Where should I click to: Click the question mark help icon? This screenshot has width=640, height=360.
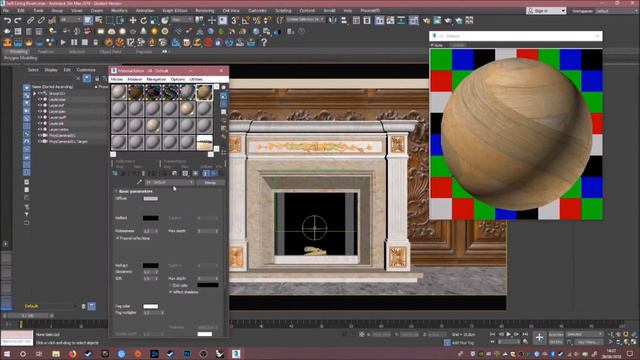(x=264, y=42)
